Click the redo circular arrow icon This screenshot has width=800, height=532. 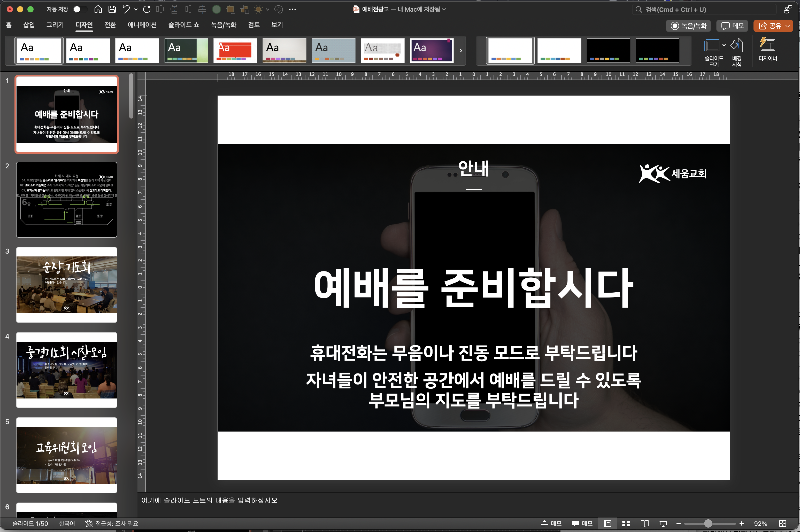(147, 9)
